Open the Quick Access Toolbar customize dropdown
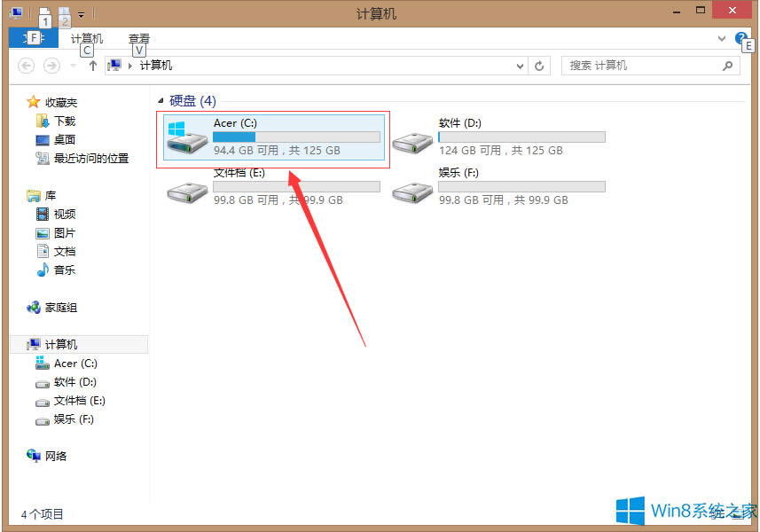The width and height of the screenshot is (760, 532). (x=81, y=13)
